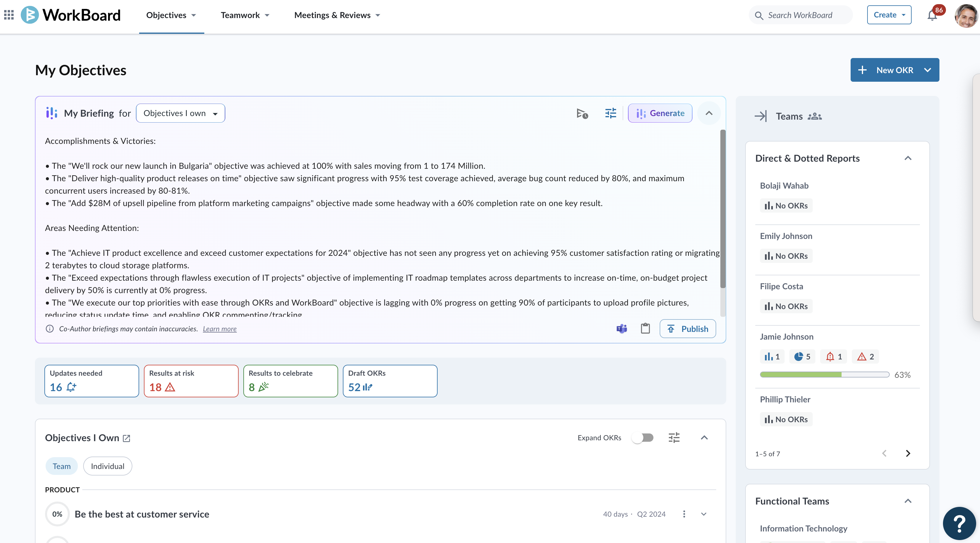Follow the Learn more link
Screen dimensions: 980x543
tap(219, 329)
